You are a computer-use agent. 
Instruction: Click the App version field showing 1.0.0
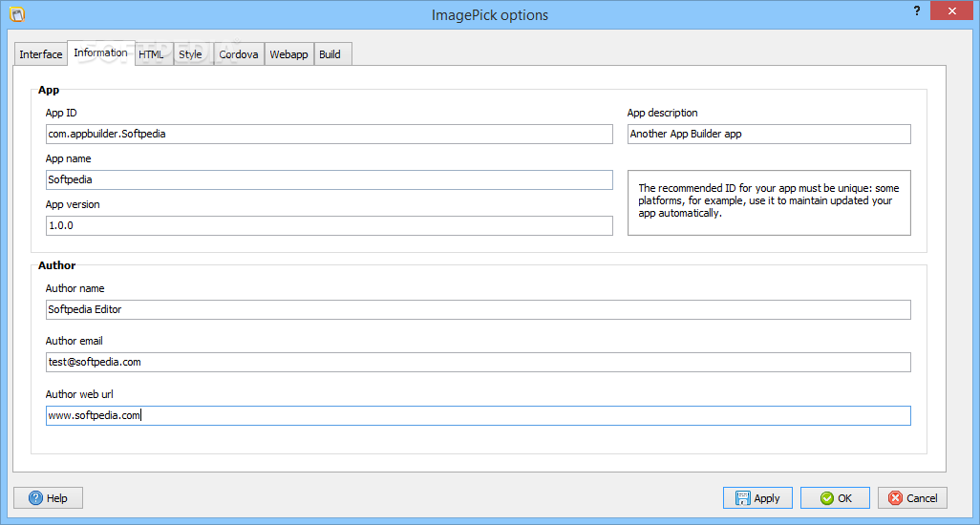tap(330, 225)
